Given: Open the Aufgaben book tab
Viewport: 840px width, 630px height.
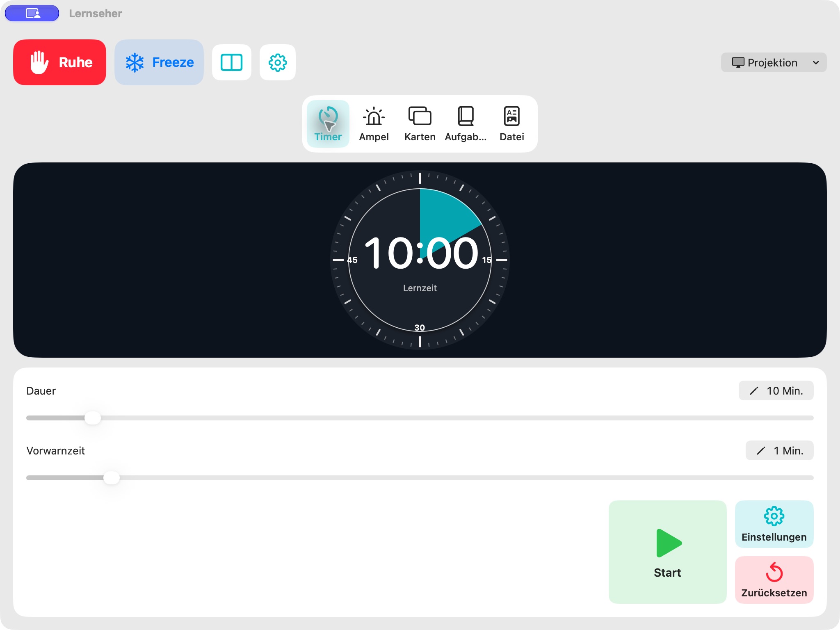Looking at the screenshot, I should tap(466, 124).
